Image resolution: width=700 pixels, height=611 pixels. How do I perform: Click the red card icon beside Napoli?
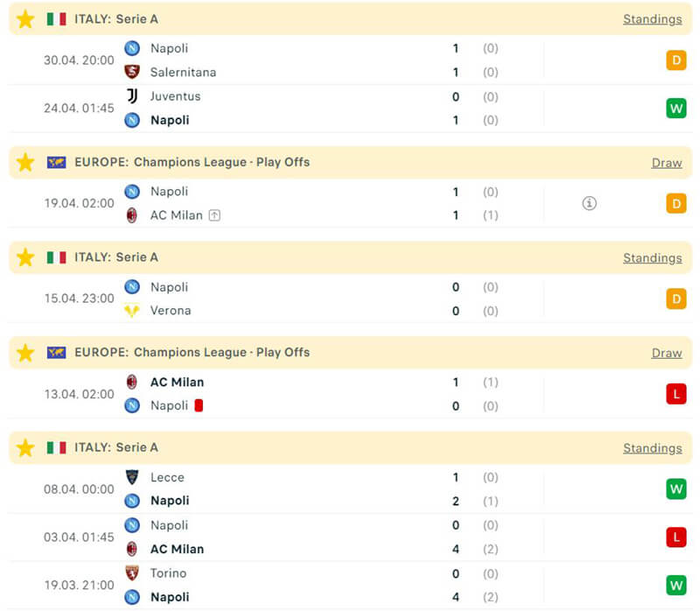(x=199, y=405)
